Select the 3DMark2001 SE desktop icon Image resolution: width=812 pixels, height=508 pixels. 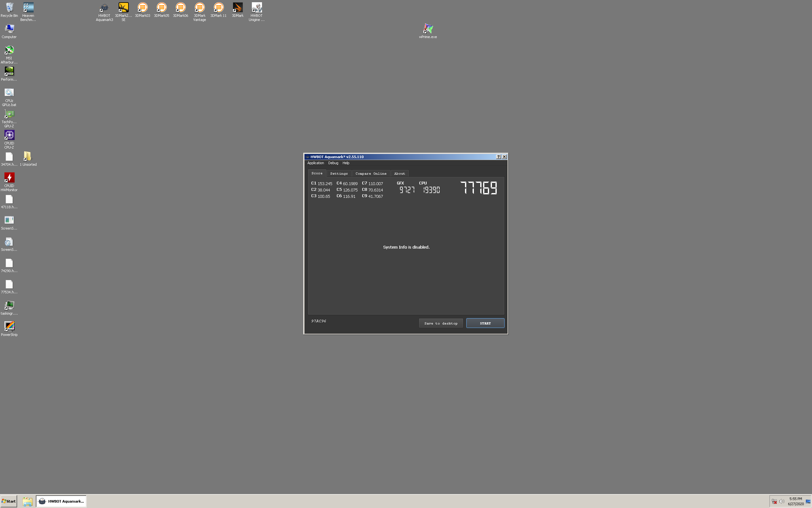123,12
